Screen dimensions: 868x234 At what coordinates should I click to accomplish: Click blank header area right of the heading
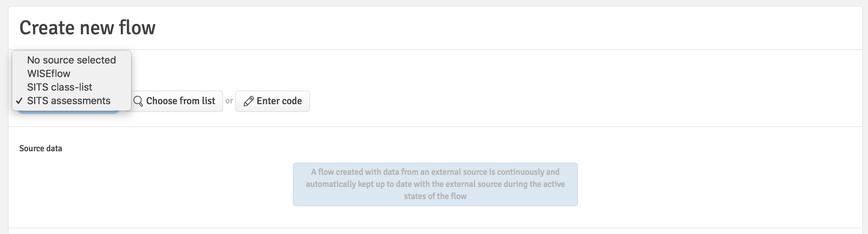coord(499,28)
